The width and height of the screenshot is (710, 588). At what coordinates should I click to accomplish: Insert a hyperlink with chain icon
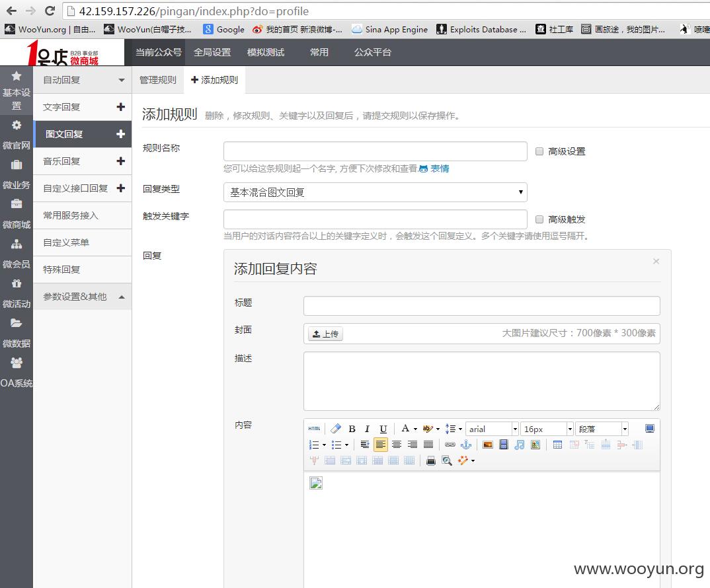tap(450, 445)
